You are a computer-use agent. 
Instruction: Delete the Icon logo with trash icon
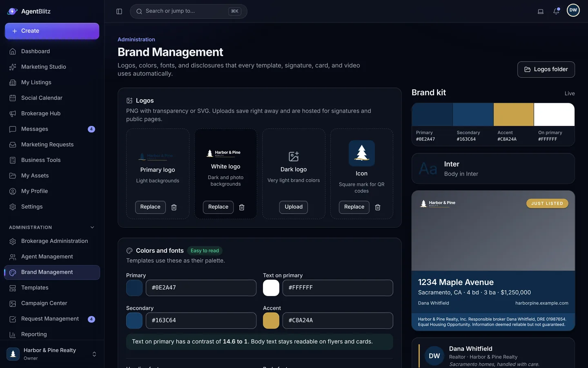pos(378,207)
